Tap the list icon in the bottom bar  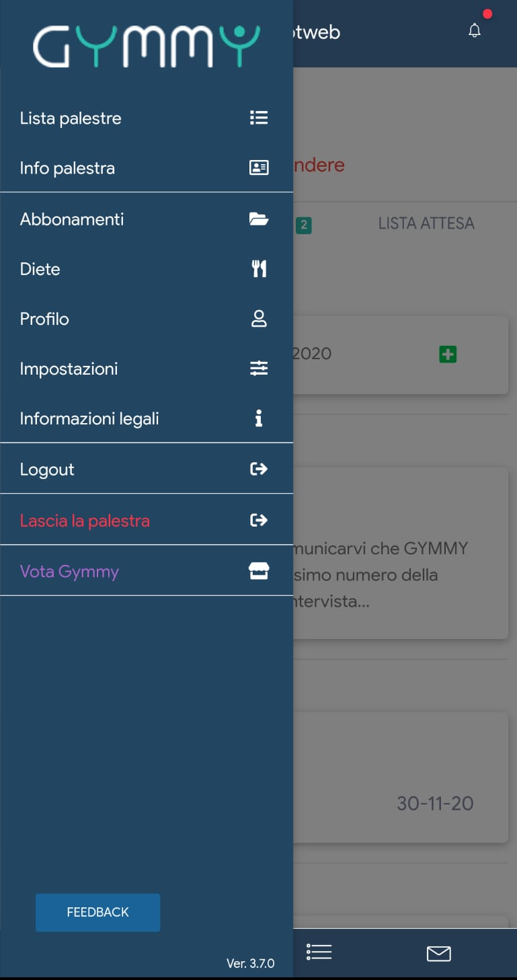[319, 952]
